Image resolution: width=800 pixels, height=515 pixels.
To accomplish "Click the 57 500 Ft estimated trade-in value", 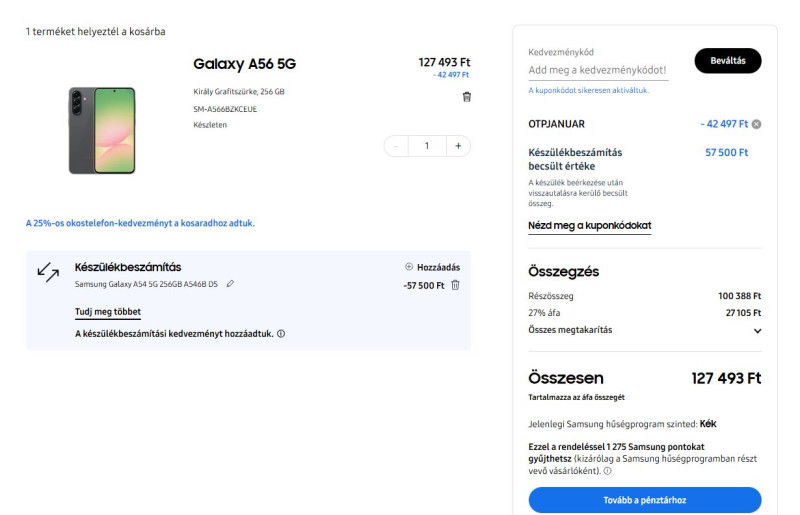I will [x=727, y=153].
